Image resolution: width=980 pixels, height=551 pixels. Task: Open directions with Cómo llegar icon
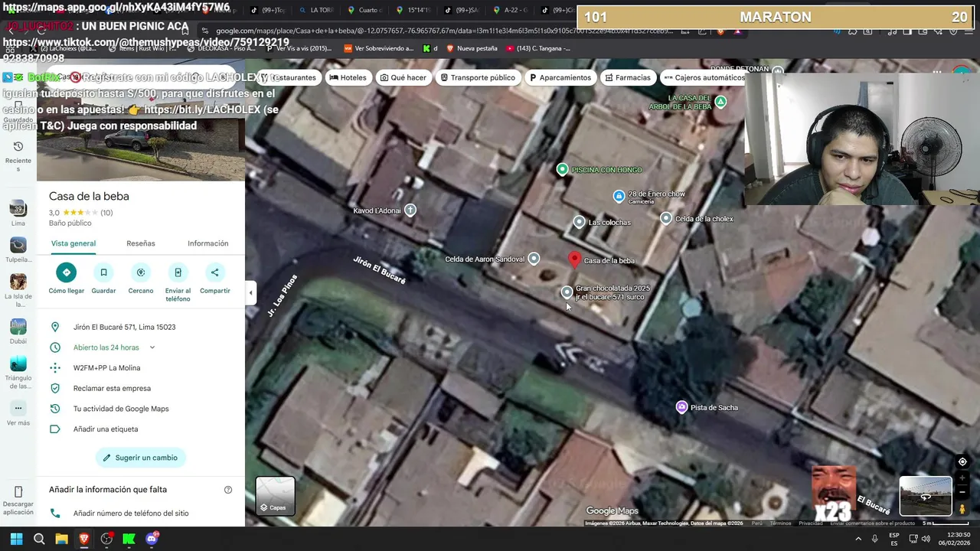pyautogui.click(x=66, y=272)
